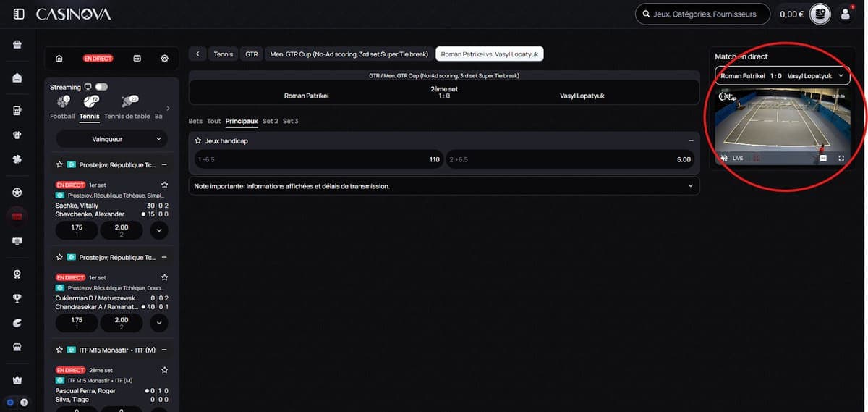Click the games search input field
868x412 pixels.
point(702,14)
